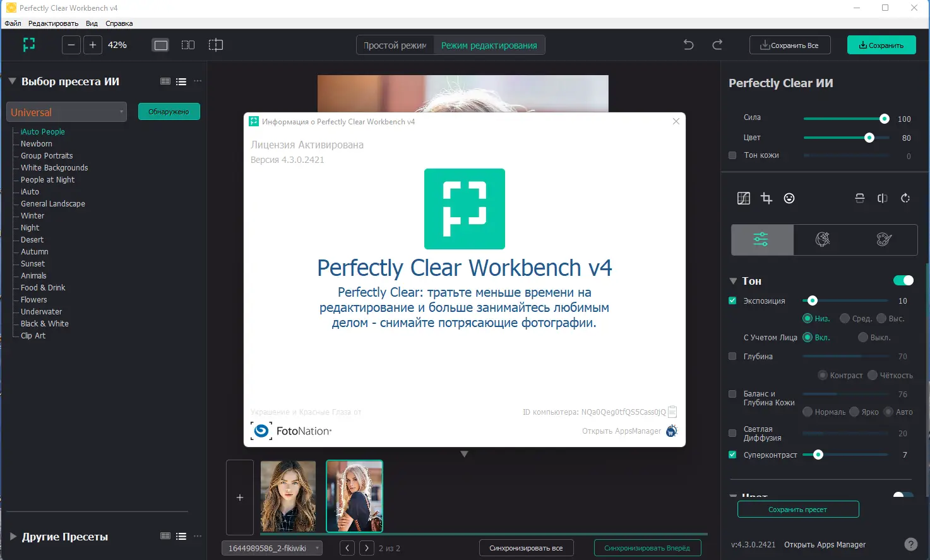Open the Справка menu
Image resolution: width=930 pixels, height=560 pixels.
point(119,23)
